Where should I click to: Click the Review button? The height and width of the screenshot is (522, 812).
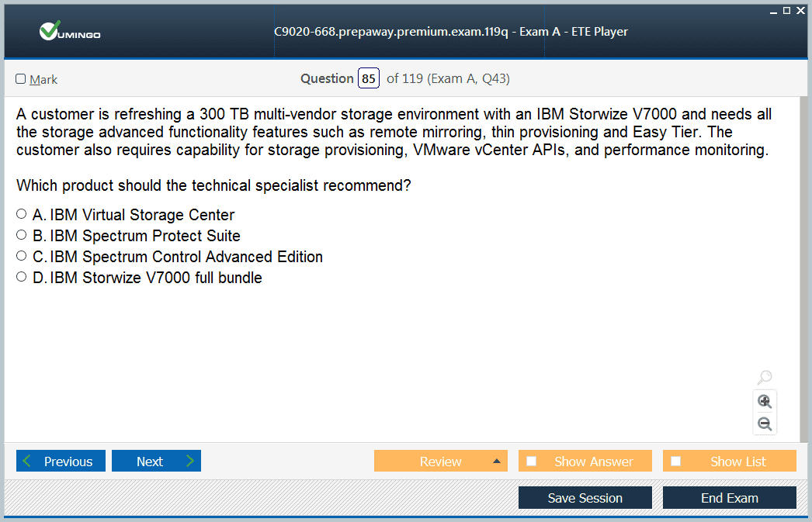click(440, 462)
